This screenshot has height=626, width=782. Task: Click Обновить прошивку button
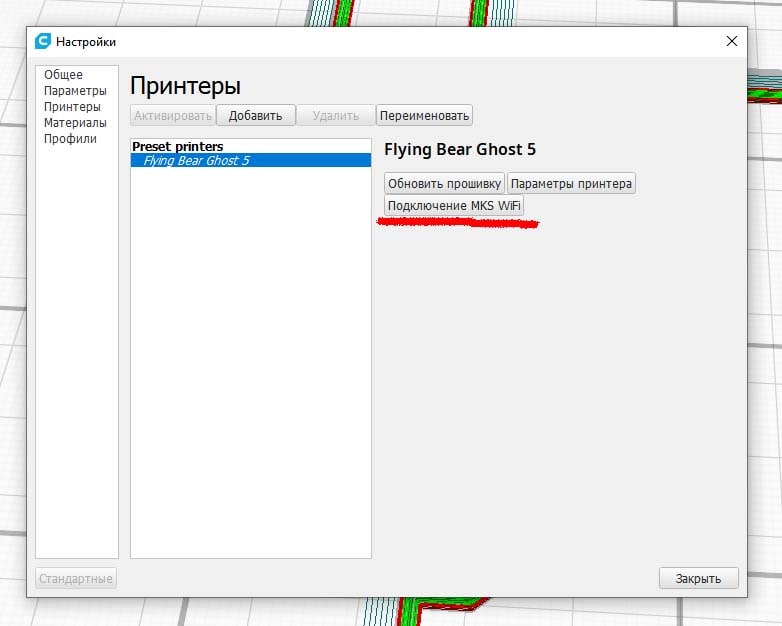(444, 184)
